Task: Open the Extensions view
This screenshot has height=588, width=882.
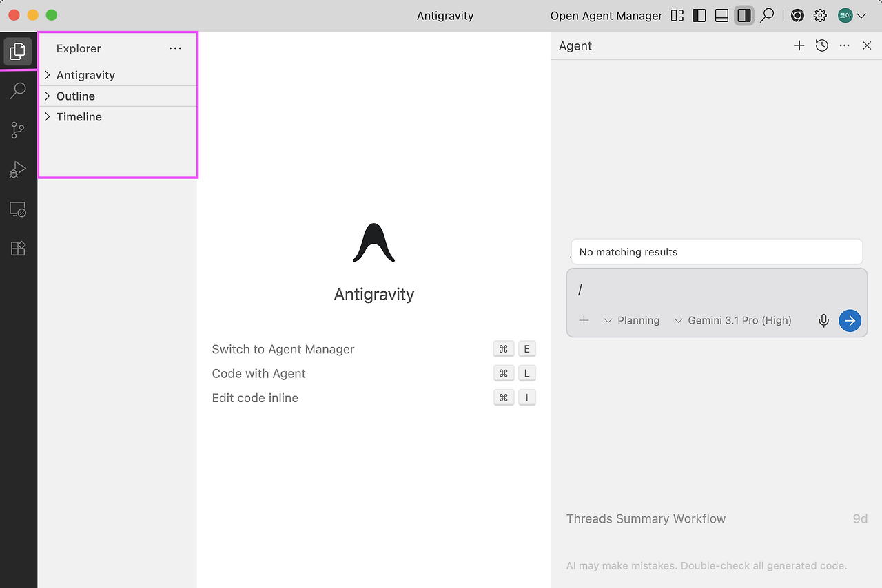Action: (18, 249)
